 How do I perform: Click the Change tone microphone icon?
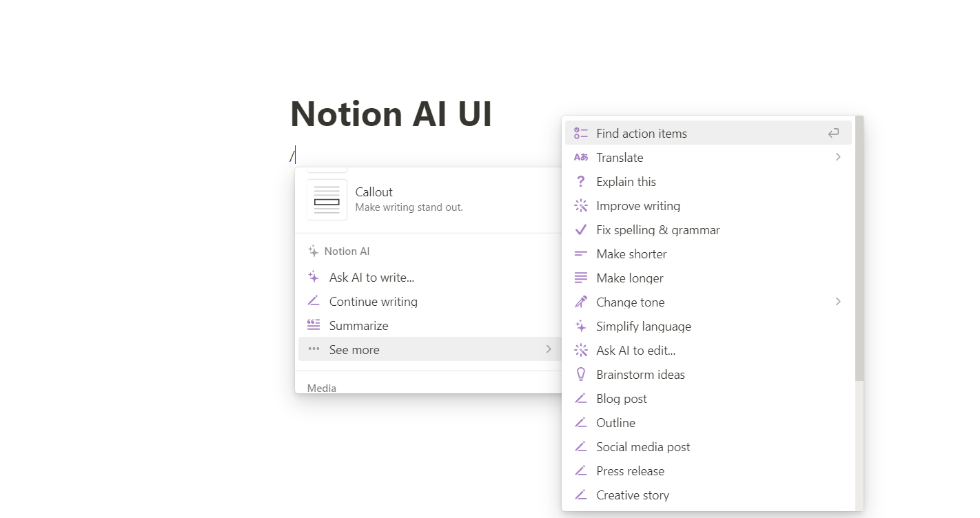pyautogui.click(x=581, y=302)
